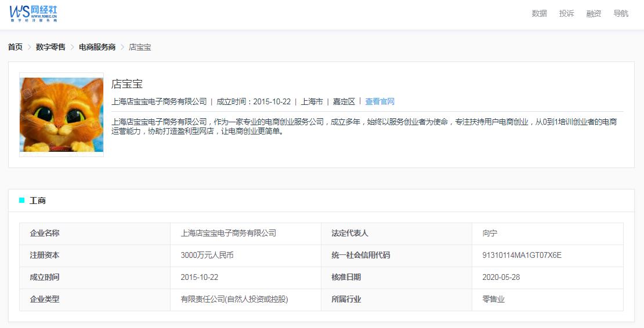This screenshot has height=328, width=644.
Task: Open the 网经社 logo homepage
Action: (33, 13)
